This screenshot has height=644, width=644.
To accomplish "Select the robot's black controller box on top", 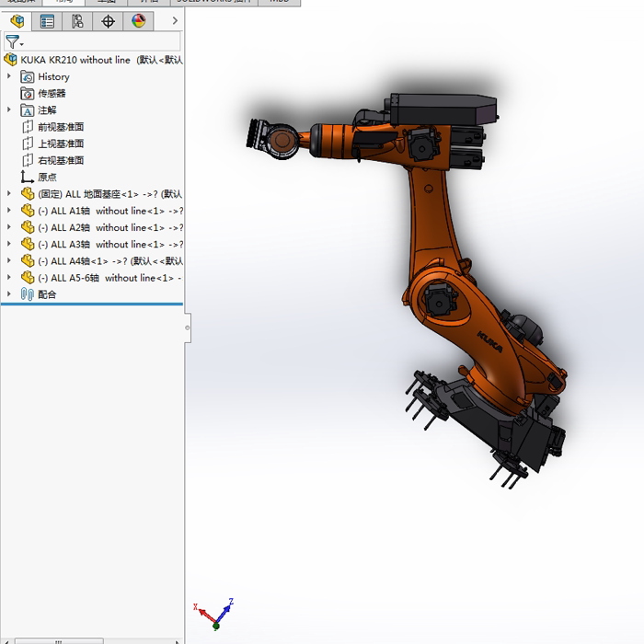I will tap(443, 109).
